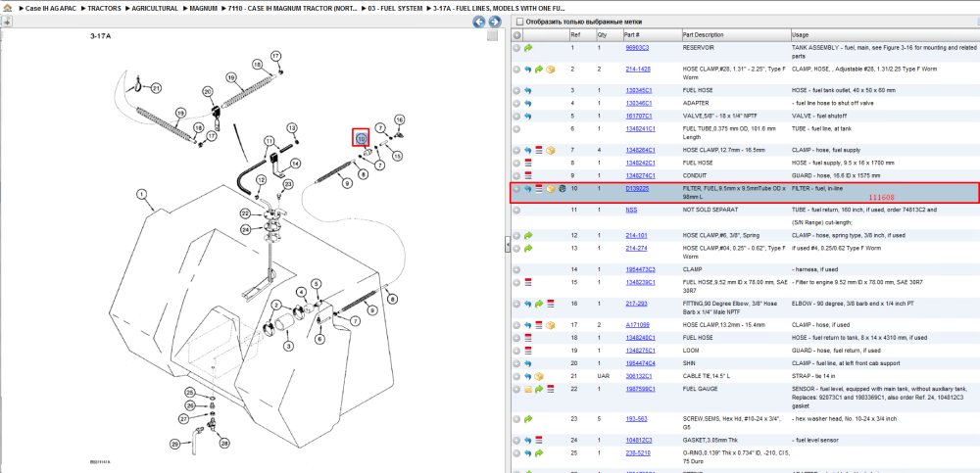Click green arrow icon for part 214-1428
This screenshot has height=473, width=980.
pyautogui.click(x=539, y=70)
